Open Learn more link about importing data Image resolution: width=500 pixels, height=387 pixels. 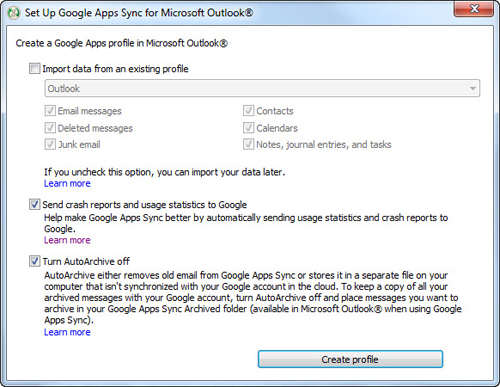tap(67, 183)
